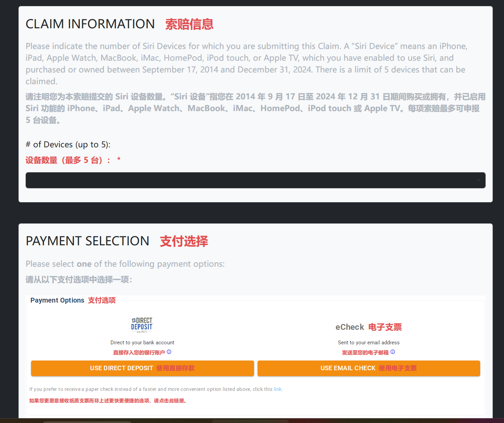Select the Payment Options legend label
Viewport: 504px width, 423px height.
click(57, 300)
